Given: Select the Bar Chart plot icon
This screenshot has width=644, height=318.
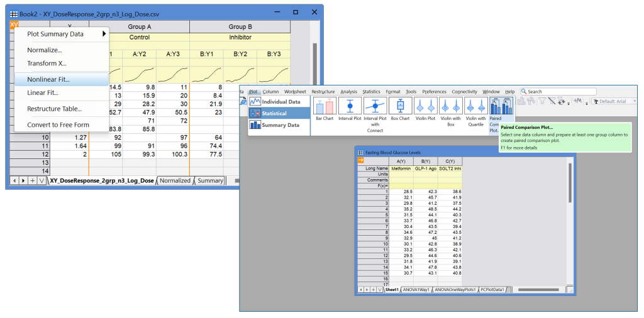Looking at the screenshot, I should (325, 106).
